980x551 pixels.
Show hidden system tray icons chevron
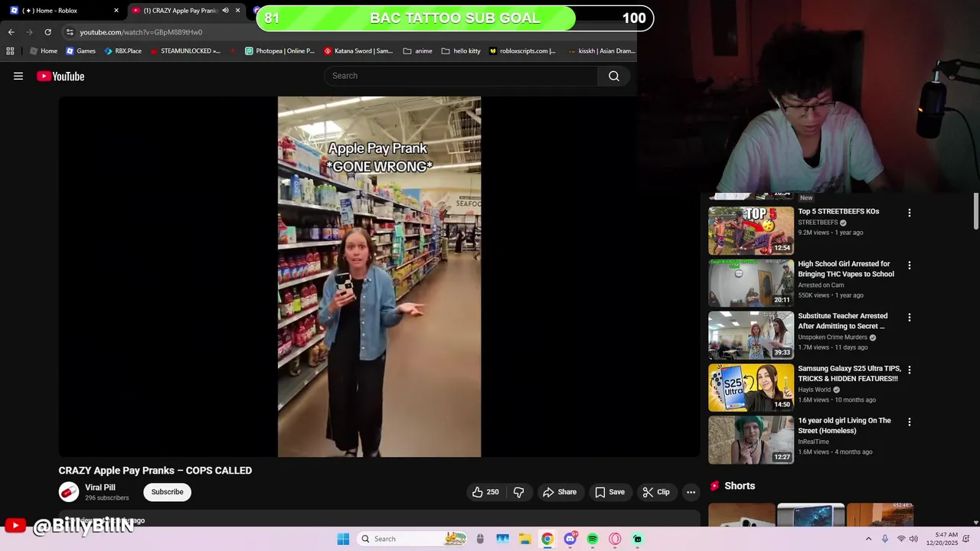coord(868,539)
